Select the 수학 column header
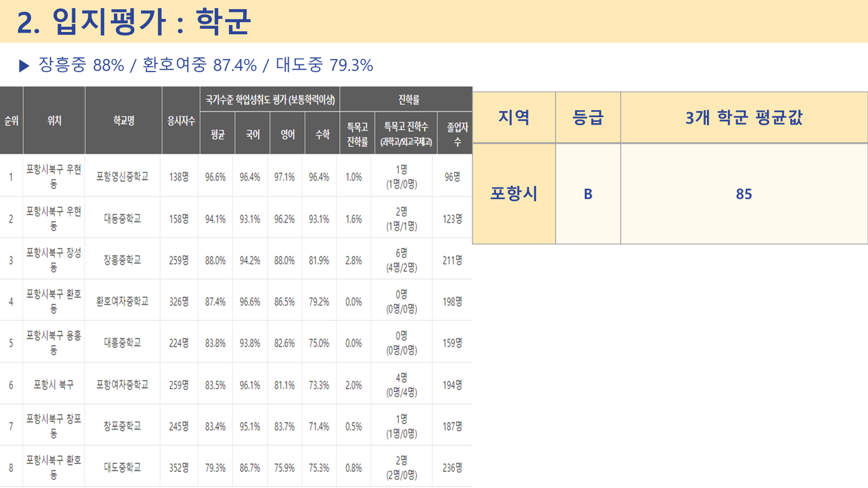Image resolution: width=868 pixels, height=488 pixels. (323, 134)
